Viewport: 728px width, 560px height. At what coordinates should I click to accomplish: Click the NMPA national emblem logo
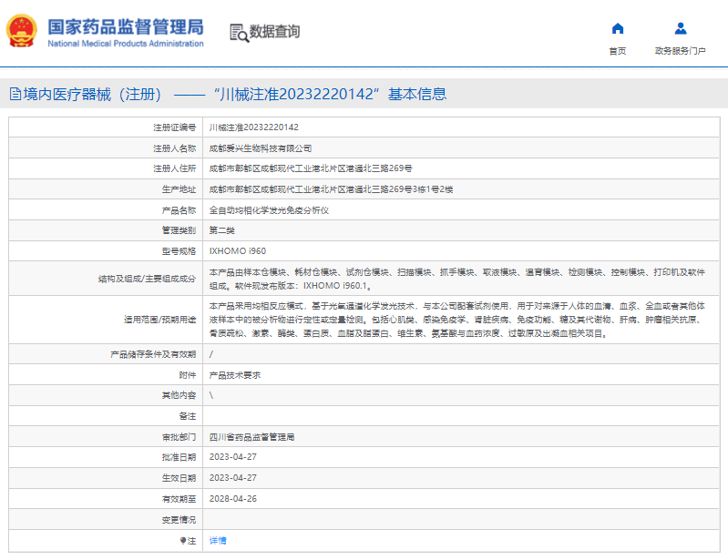pyautogui.click(x=19, y=32)
